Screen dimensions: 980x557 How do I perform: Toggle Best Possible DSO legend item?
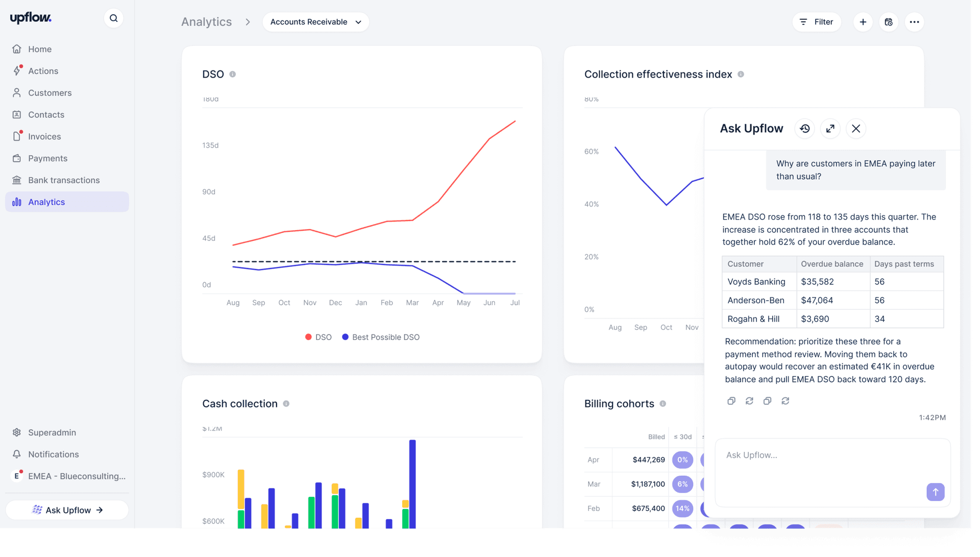[381, 337]
